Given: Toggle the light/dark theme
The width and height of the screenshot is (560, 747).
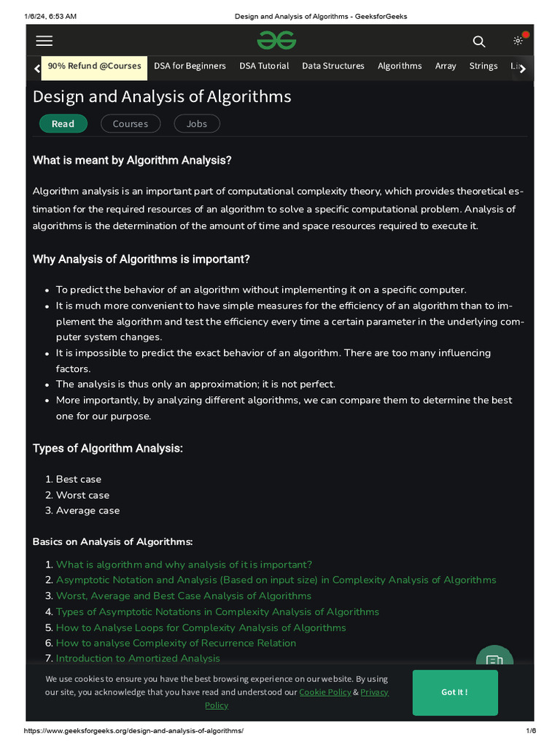Looking at the screenshot, I should [x=518, y=41].
